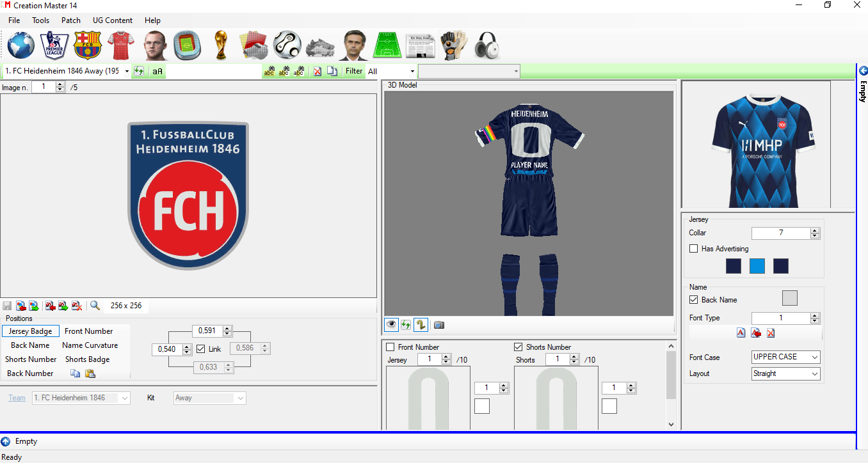This screenshot has width=868, height=463.
Task: Click the Image n. number field
Action: [44, 87]
